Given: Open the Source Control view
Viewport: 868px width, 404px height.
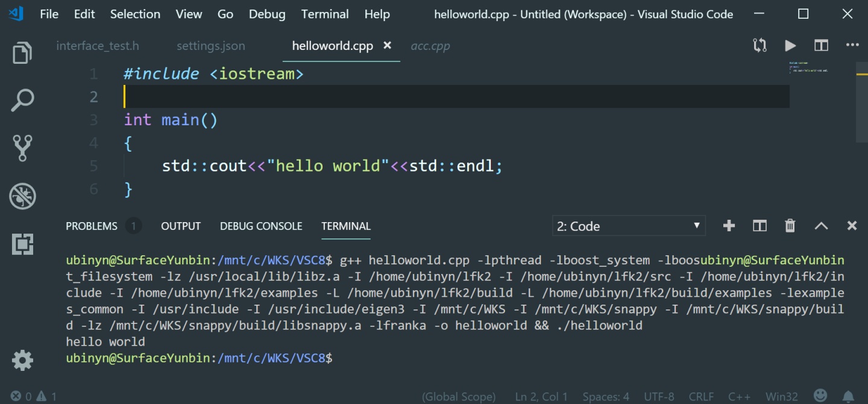Looking at the screenshot, I should coord(22,148).
